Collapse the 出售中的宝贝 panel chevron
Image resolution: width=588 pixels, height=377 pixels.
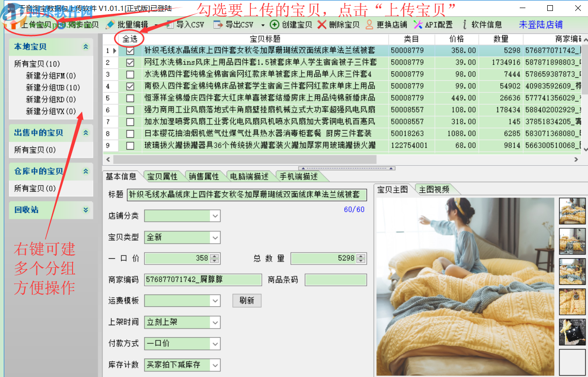tap(86, 132)
